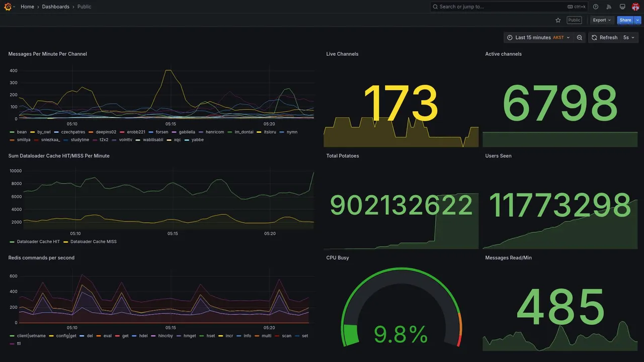Screen dimensions: 644x362
Task: Click the Public badge label
Action: click(x=574, y=20)
